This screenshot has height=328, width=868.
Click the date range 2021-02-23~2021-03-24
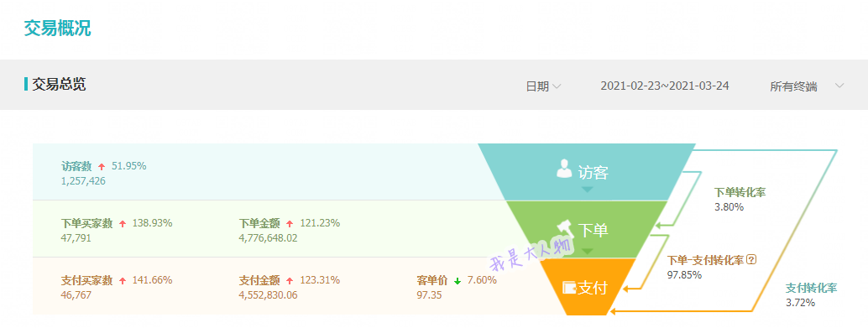pyautogui.click(x=664, y=86)
